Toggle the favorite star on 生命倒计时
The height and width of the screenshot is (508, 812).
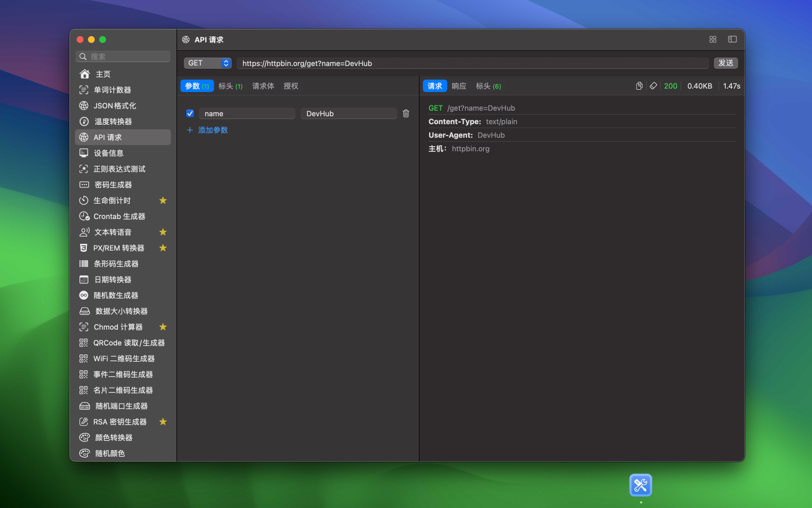(163, 200)
